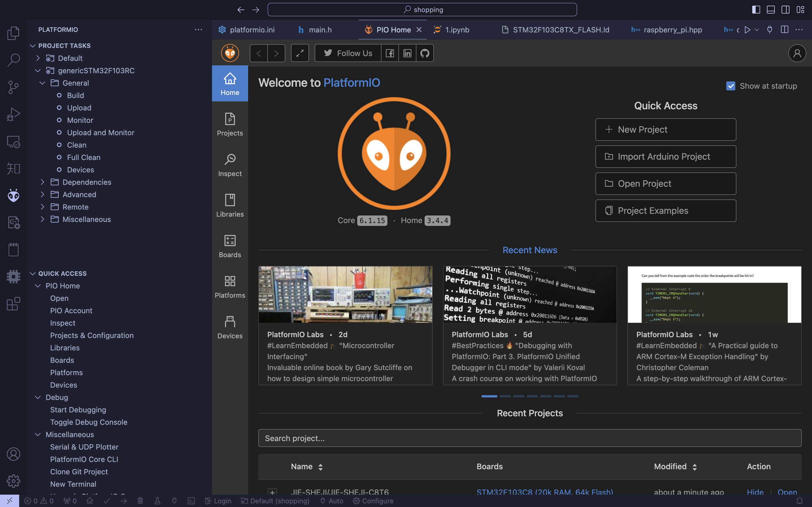
Task: Toggle the primary sidebar layout button
Action: coord(756,10)
